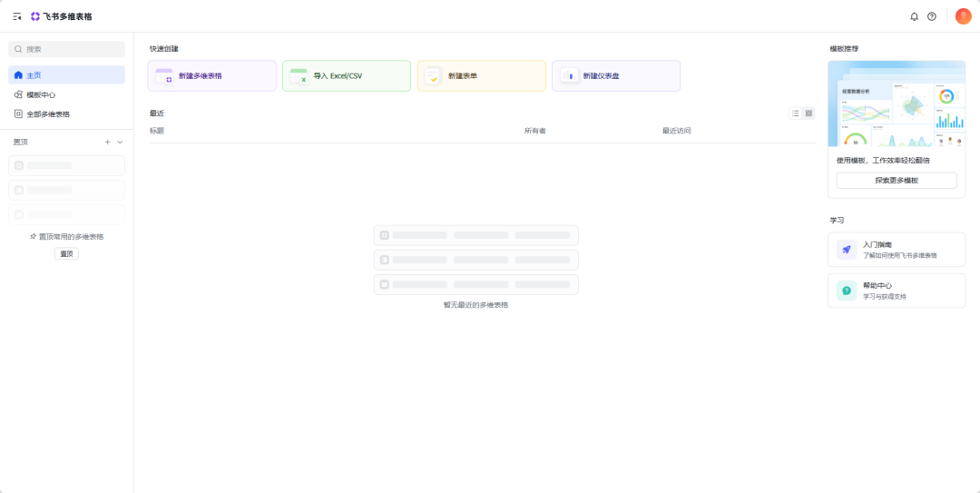Collapse the left sidebar navigation icon
The image size is (980, 493).
(16, 16)
